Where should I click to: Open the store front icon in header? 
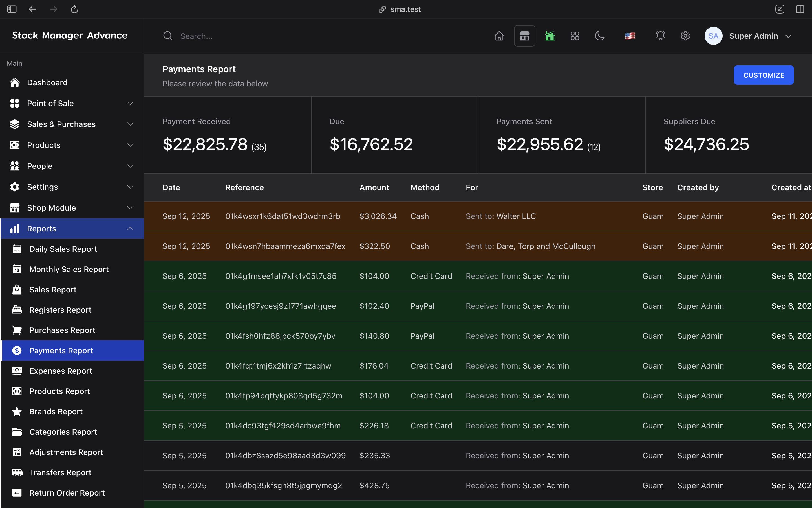click(524, 36)
